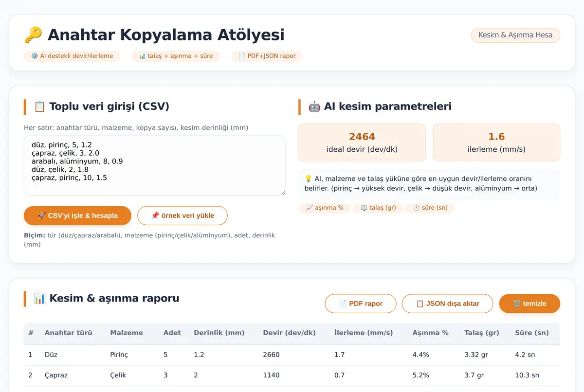584x392 pixels.
Task: Click the Pirinç cell in row 1
Action: (119, 355)
